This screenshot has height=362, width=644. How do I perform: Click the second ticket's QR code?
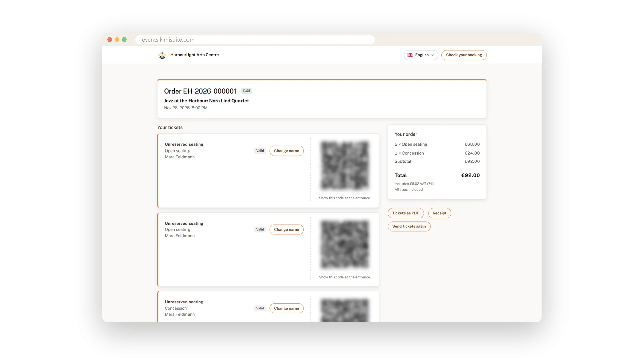pyautogui.click(x=345, y=244)
